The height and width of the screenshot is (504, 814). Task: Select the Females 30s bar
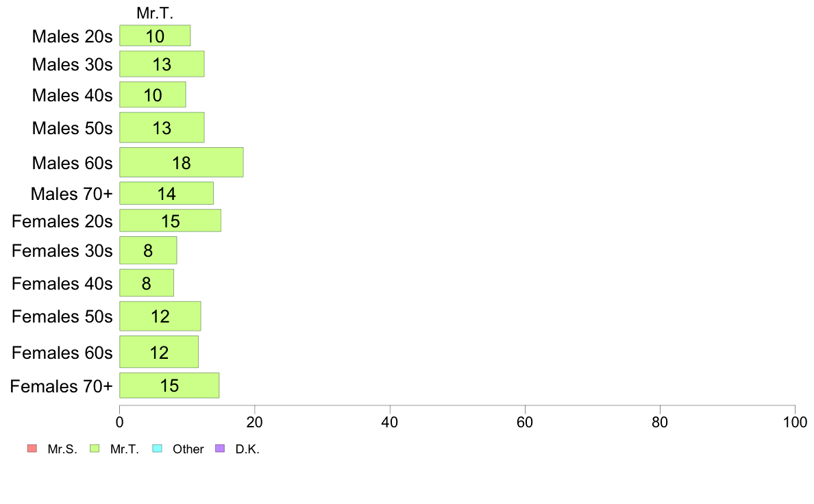click(x=148, y=250)
